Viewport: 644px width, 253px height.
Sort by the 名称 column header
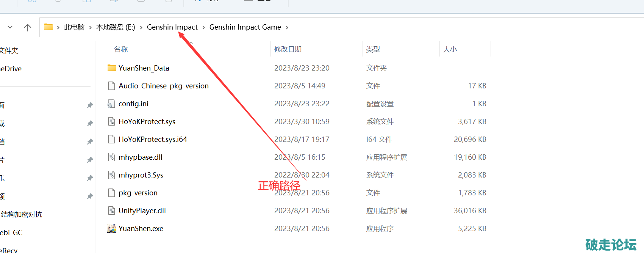(x=121, y=49)
